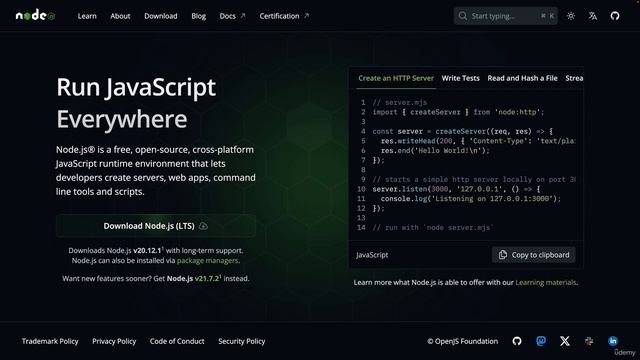Open the Docs external link
Viewport: 640px width, 360px height.
[232, 16]
